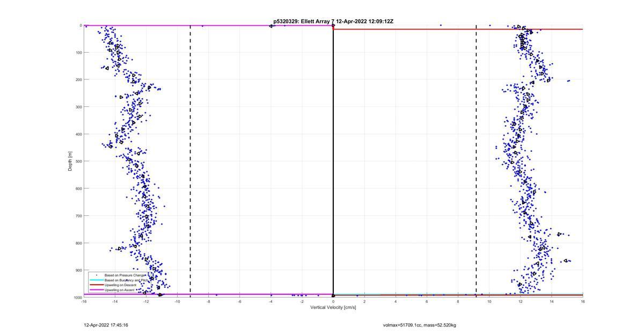644x334 pixels.
Task: Click the y-axis tick label '600'
Action: point(78,189)
